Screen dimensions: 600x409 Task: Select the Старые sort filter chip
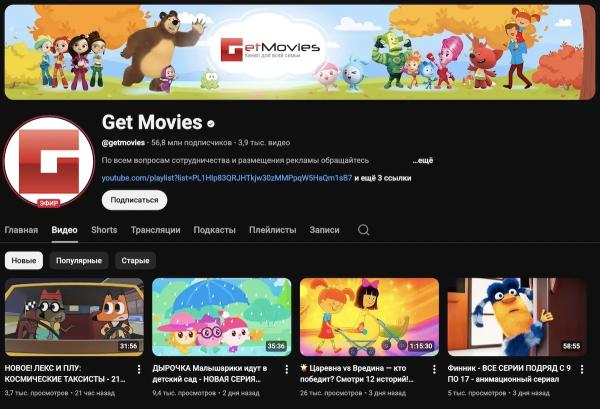click(x=135, y=260)
